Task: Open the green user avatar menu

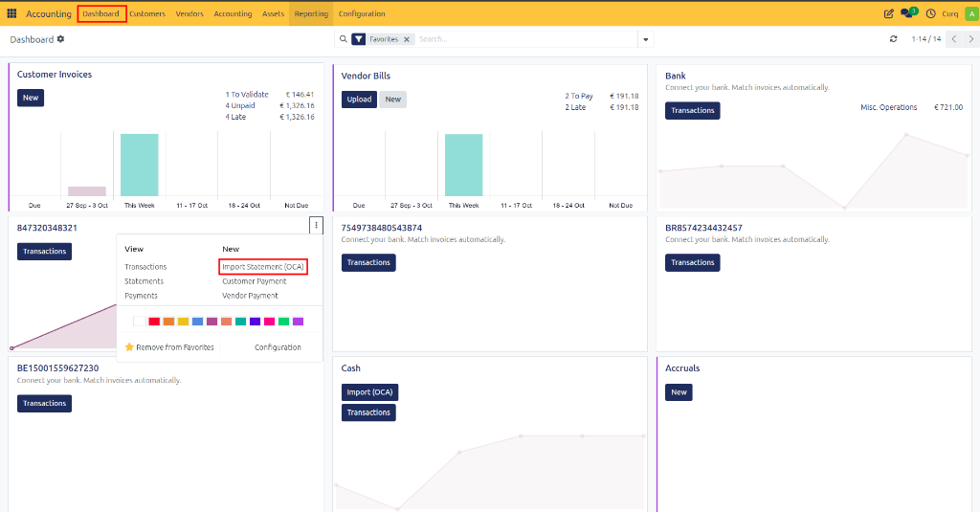Action: click(971, 13)
